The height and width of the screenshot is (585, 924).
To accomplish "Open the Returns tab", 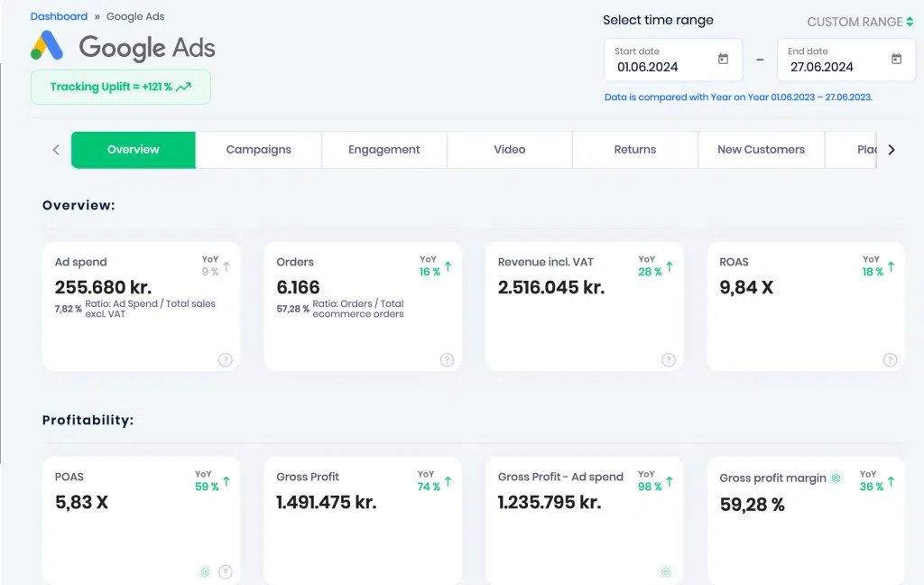I will [635, 150].
